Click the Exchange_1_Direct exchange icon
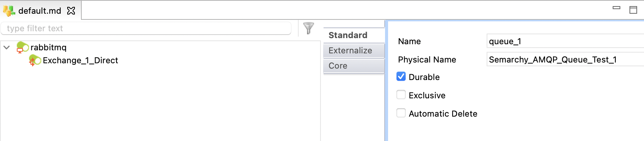This screenshot has width=644, height=141. point(35,60)
